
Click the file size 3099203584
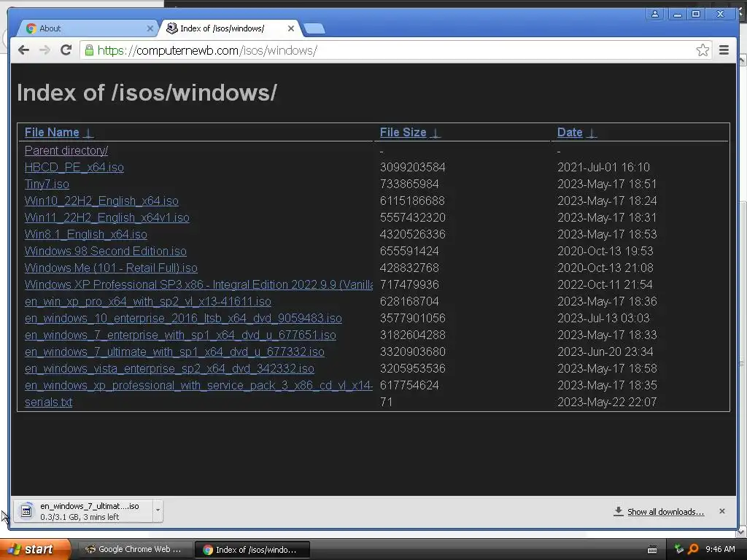413,167
